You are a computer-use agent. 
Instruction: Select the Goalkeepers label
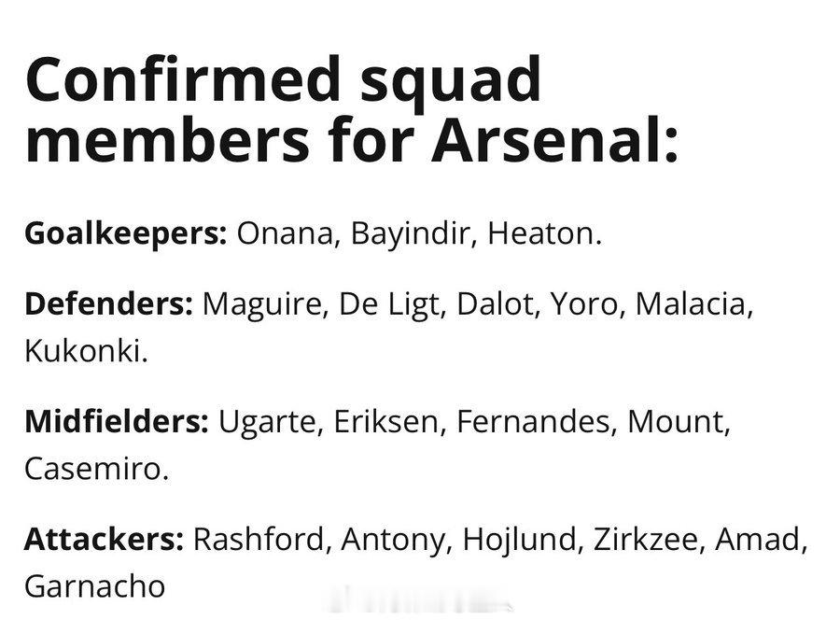tap(126, 233)
